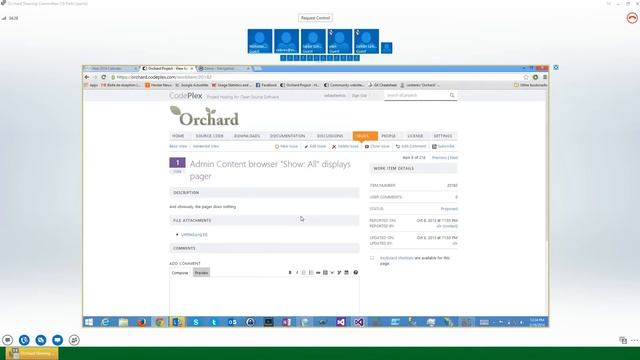Open the Windows Start button
The height and width of the screenshot is (360, 640).
[89, 322]
